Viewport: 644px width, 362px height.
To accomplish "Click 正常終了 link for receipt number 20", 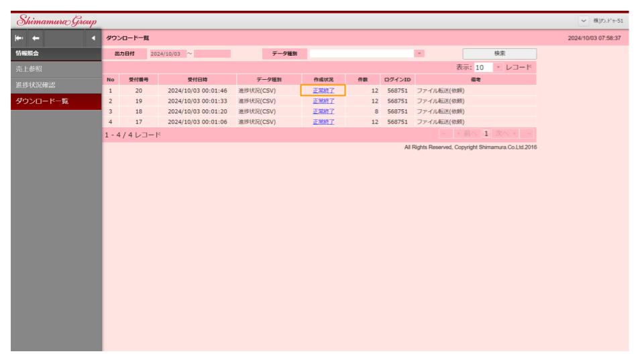I will pyautogui.click(x=323, y=90).
